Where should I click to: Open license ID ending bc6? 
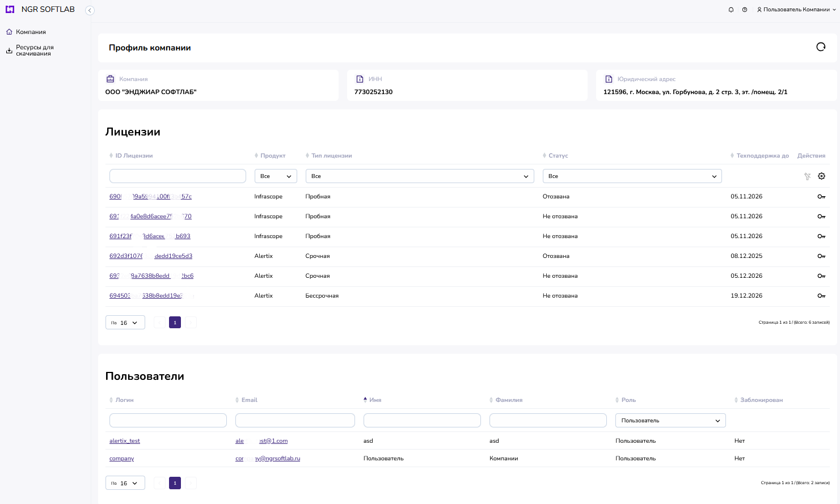tap(151, 276)
